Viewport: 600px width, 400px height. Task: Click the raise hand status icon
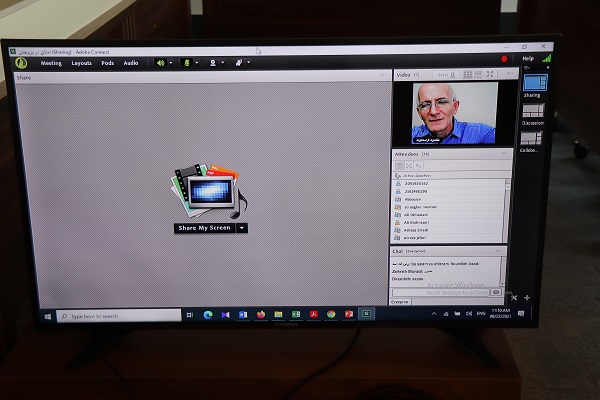pyautogui.click(x=238, y=62)
